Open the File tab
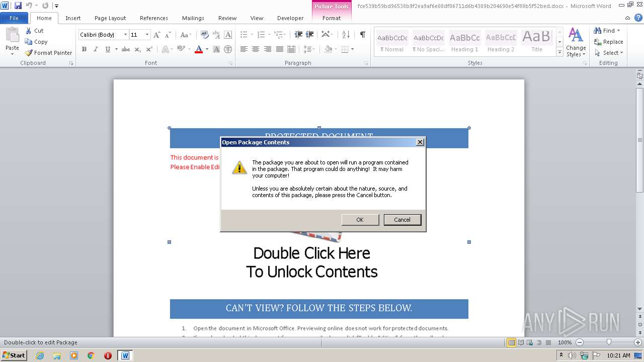Image resolution: width=644 pixels, height=362 pixels. point(14,18)
